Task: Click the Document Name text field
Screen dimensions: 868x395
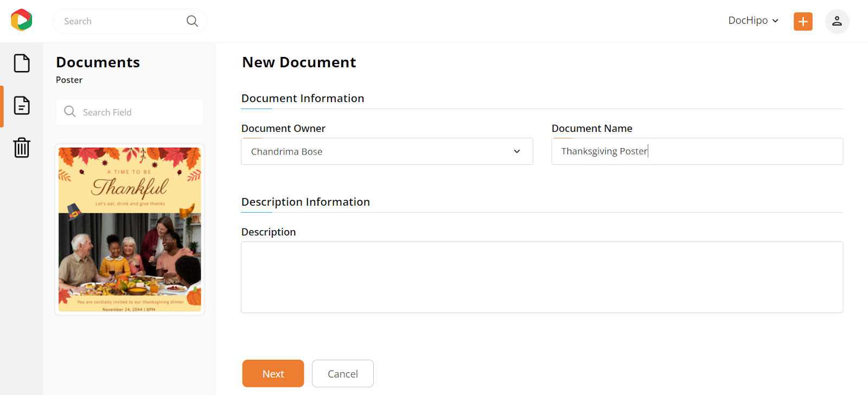Action: tap(697, 151)
